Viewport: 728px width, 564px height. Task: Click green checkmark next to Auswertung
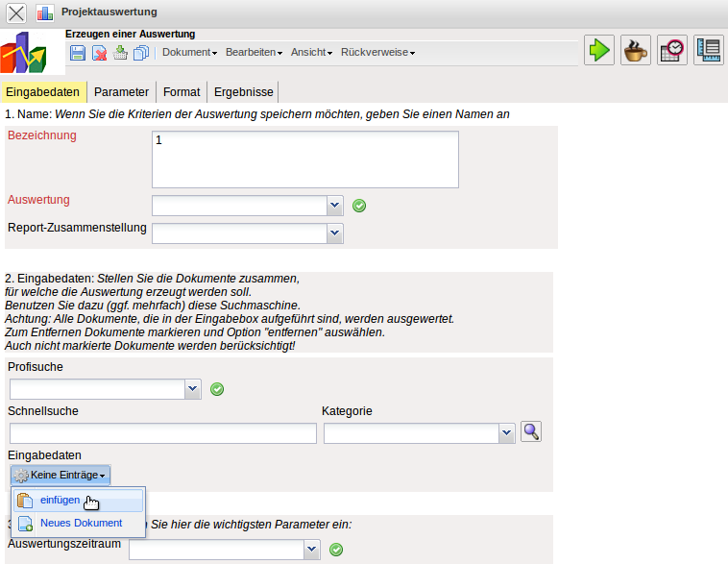[359, 205]
